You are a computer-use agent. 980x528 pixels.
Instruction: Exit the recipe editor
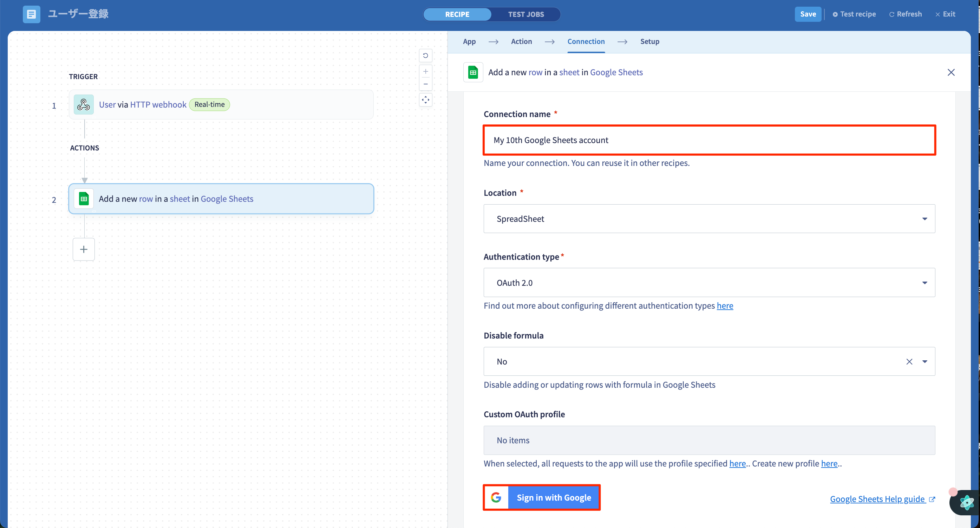pyautogui.click(x=945, y=14)
